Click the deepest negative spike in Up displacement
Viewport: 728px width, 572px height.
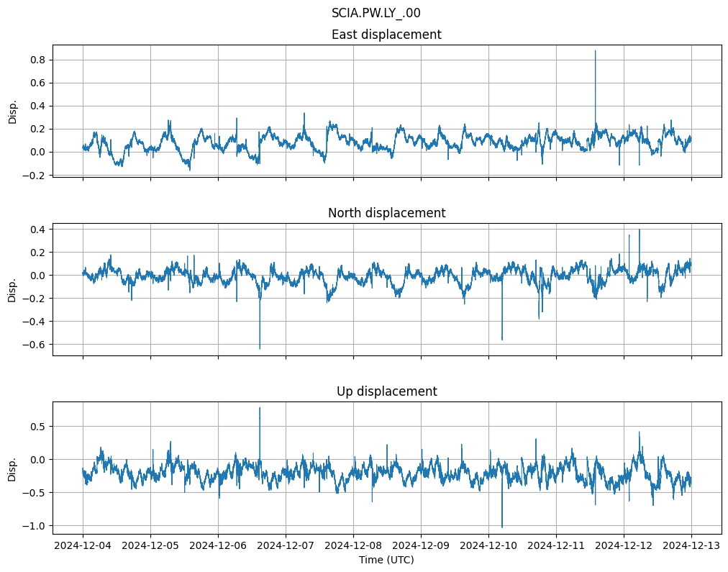502,526
